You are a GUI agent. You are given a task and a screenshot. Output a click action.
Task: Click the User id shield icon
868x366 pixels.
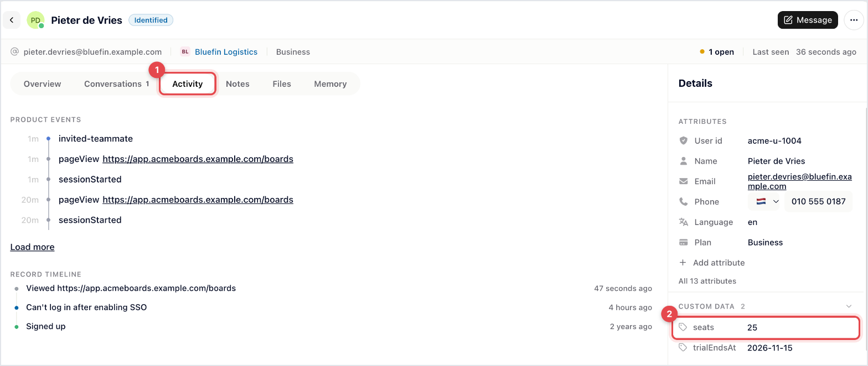coord(683,141)
